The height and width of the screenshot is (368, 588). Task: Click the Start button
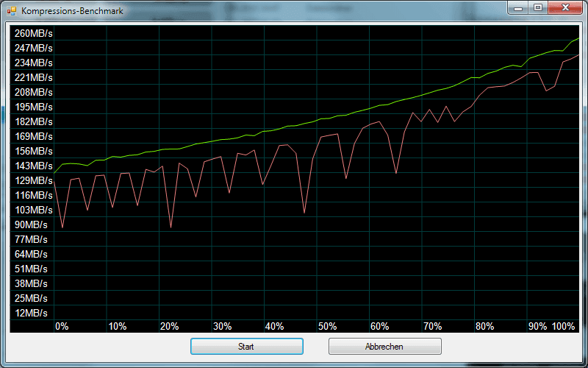point(246,346)
